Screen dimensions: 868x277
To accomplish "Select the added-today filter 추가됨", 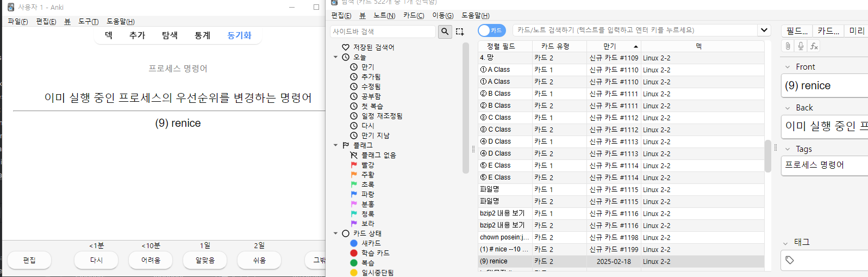I will click(x=366, y=77).
